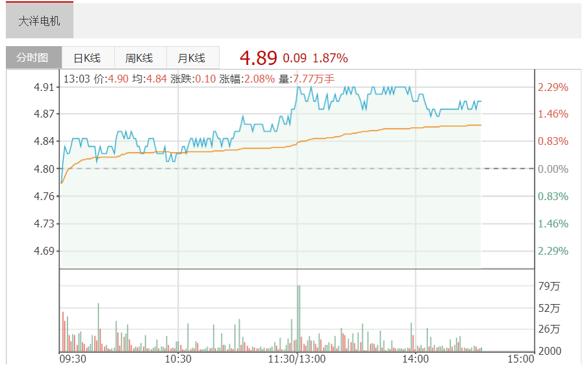Screen dimensions: 588x371
Task: Click the 09:30 time axis label
Action: point(73,359)
